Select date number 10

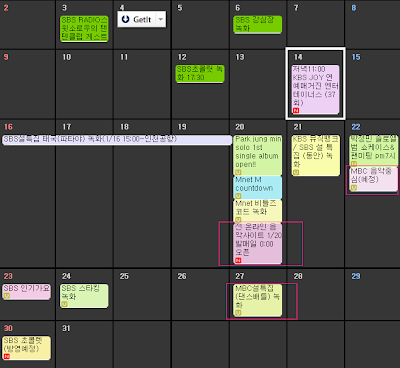[x=67, y=57]
